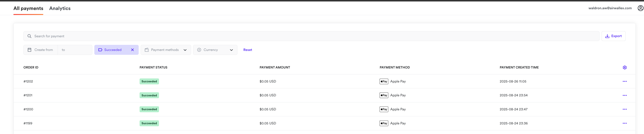Click the Search for payment input field
The image size is (644, 134).
click(175, 36)
